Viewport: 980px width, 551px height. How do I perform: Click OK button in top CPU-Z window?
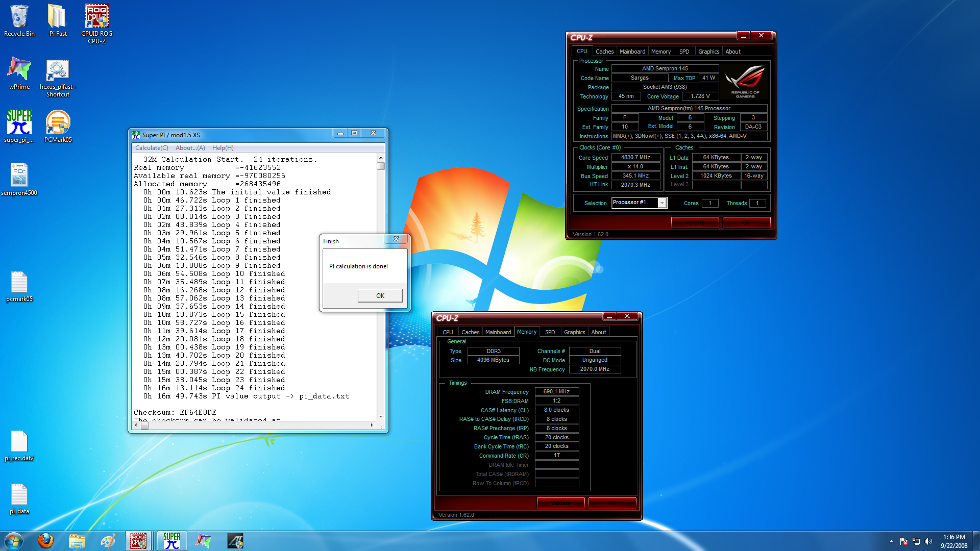click(x=746, y=222)
